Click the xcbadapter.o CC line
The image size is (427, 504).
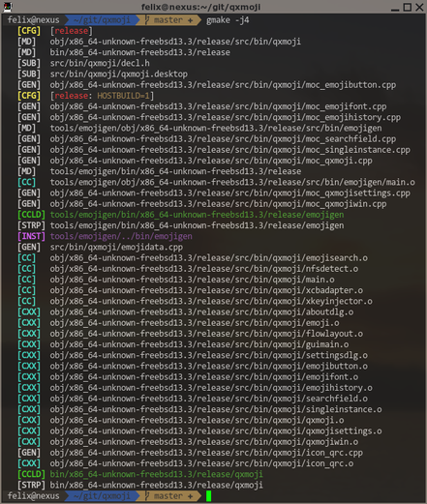point(190,290)
